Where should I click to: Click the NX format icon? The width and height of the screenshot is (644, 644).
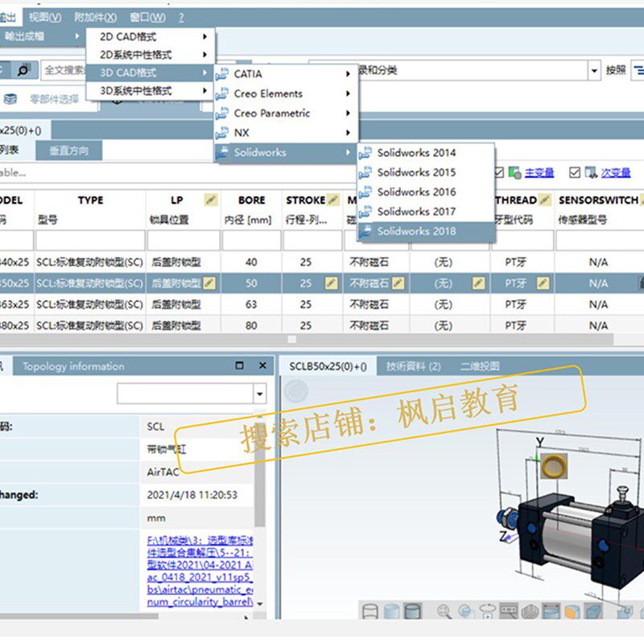pos(222,133)
